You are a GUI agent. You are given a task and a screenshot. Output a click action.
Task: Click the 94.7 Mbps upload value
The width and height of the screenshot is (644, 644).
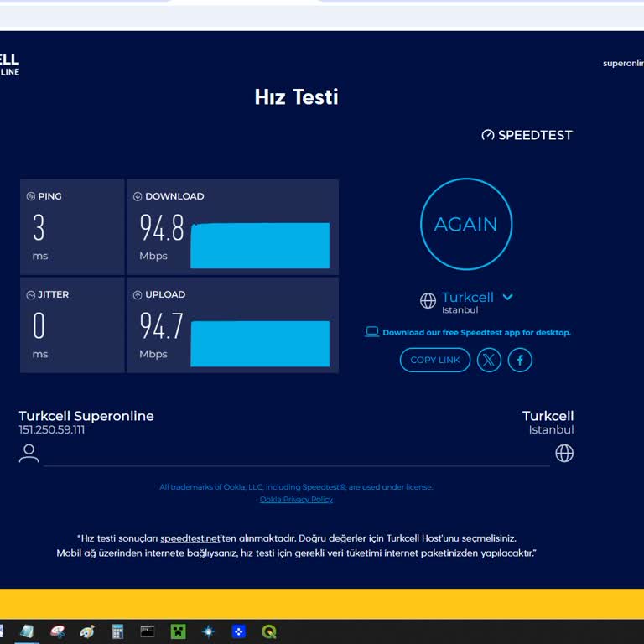(x=161, y=325)
